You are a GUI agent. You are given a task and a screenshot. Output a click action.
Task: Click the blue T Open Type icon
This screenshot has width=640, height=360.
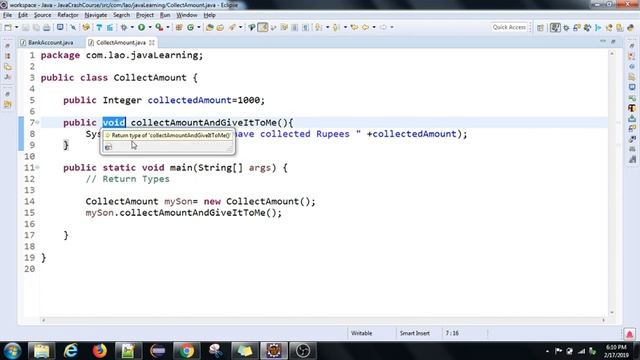coord(99,27)
